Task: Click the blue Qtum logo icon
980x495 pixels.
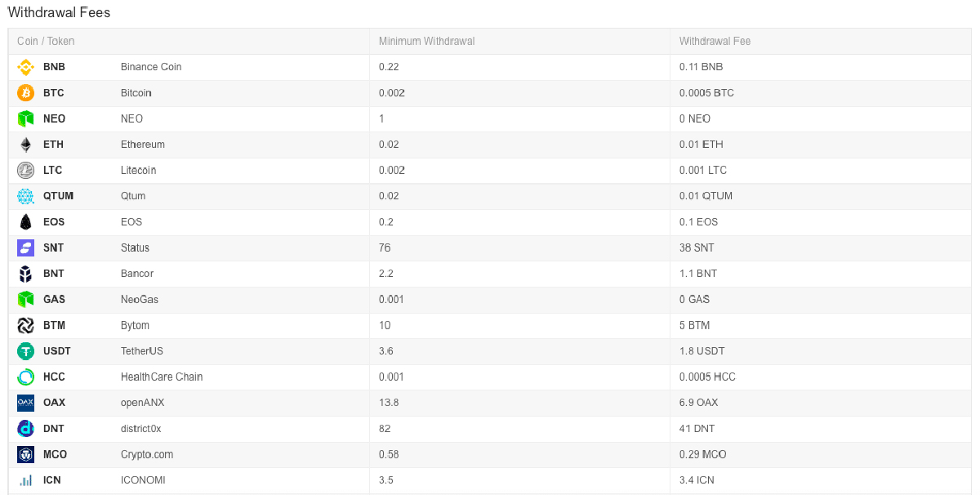Action: pyautogui.click(x=26, y=196)
